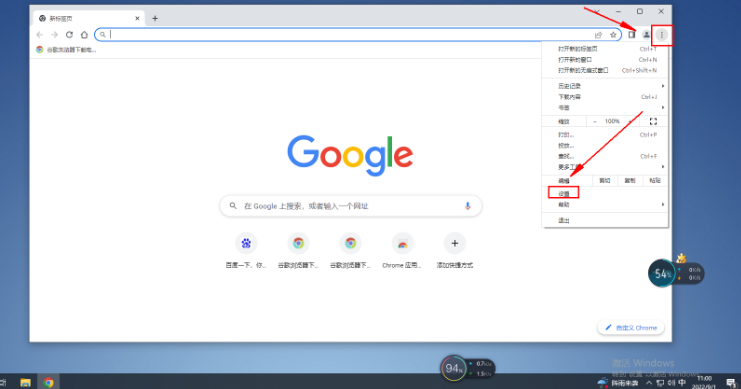This screenshot has width=741, height=389.
Task: Start voice search with the microphone icon
Action: pyautogui.click(x=467, y=206)
